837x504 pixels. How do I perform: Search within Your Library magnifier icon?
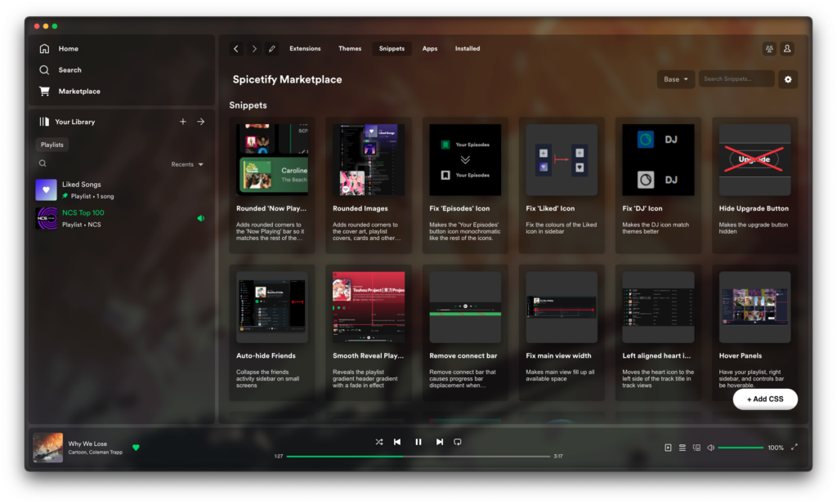43,163
